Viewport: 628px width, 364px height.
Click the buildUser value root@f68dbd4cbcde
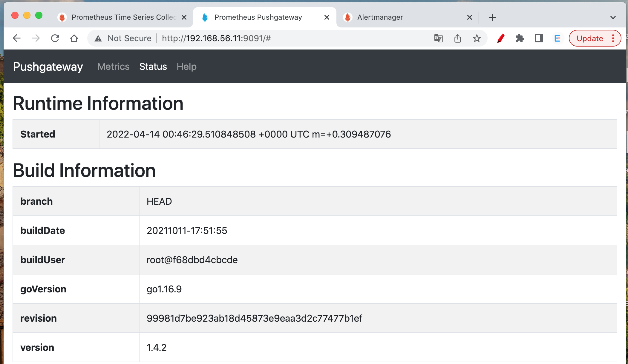click(192, 260)
